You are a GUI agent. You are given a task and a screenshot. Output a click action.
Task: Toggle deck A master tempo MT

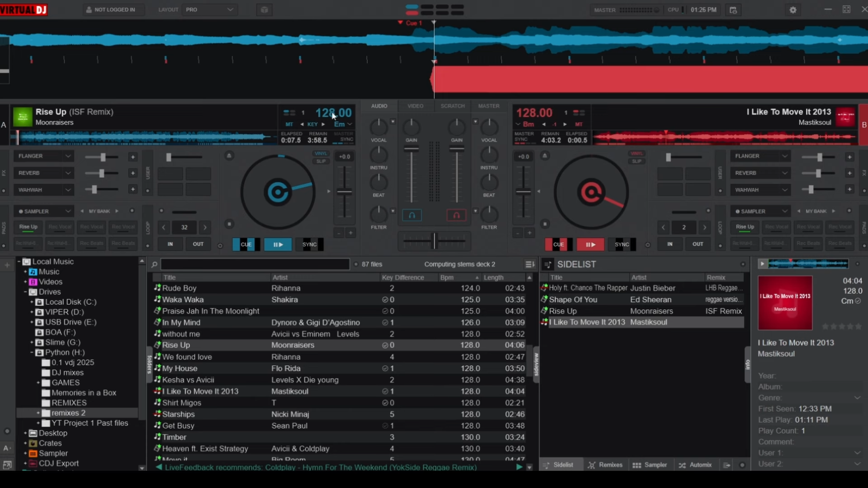289,124
